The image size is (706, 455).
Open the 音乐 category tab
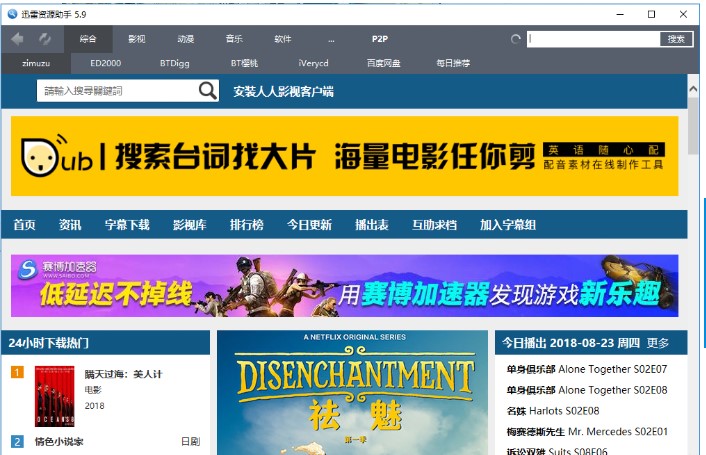234,39
